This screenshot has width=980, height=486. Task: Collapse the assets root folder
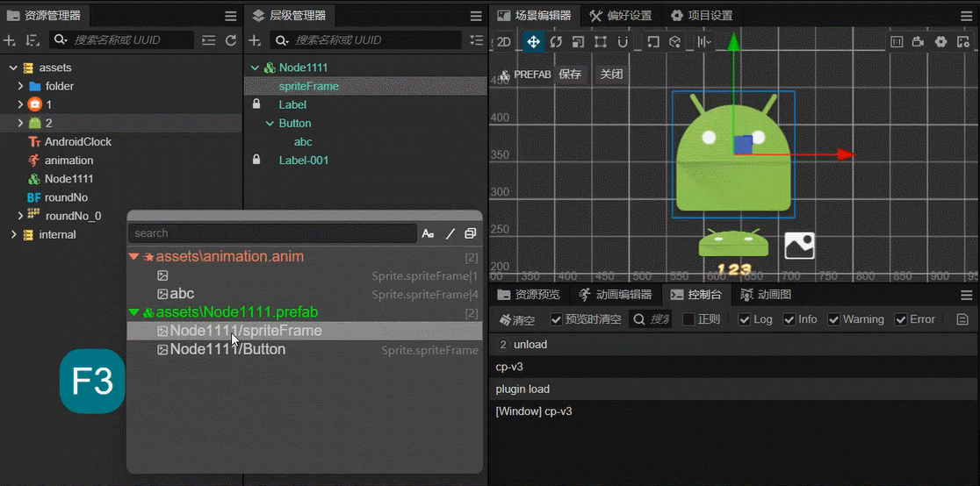(13, 68)
